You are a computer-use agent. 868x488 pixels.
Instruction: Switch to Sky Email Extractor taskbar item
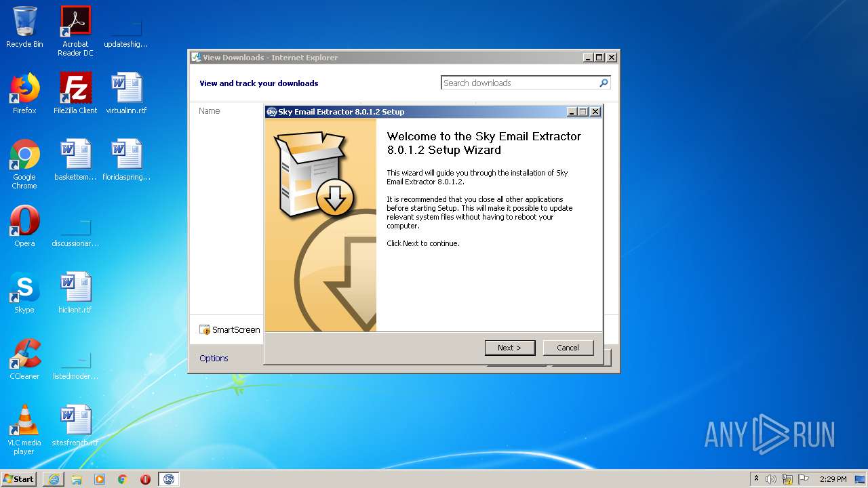coord(169,479)
